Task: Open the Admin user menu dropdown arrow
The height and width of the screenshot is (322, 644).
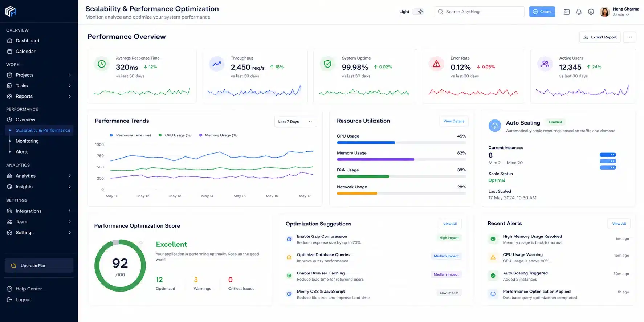Action: coord(627,15)
